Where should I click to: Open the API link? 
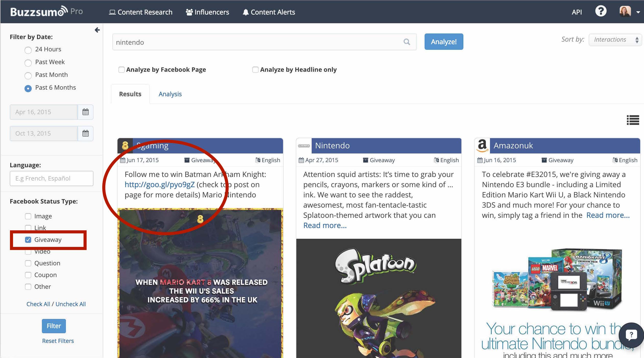pyautogui.click(x=577, y=12)
